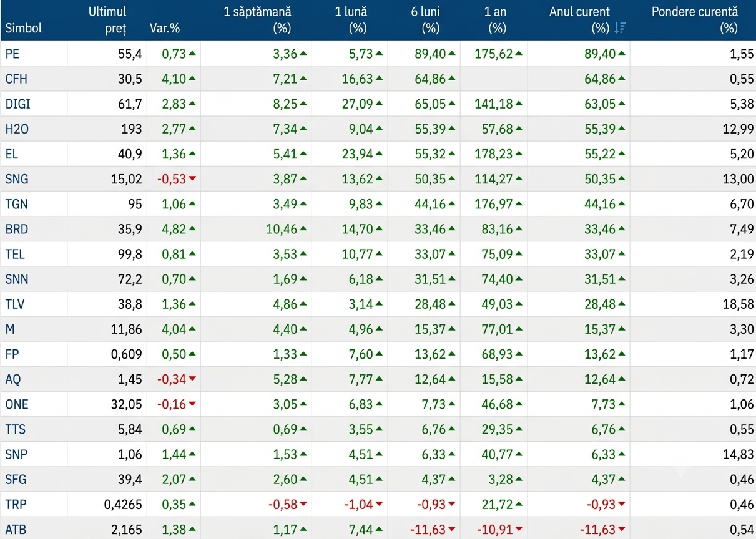Open the PE symbol link
The image size is (756, 539).
[12, 54]
